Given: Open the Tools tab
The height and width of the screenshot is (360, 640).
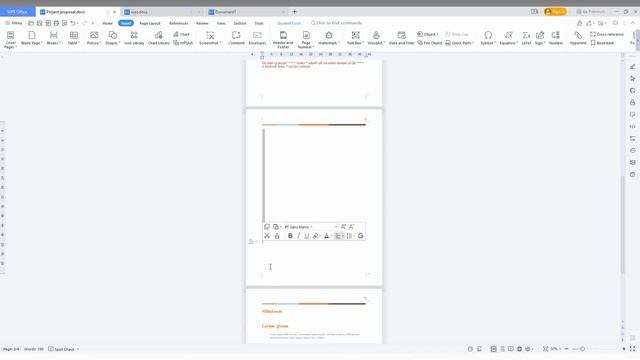Looking at the screenshot, I should (x=259, y=23).
